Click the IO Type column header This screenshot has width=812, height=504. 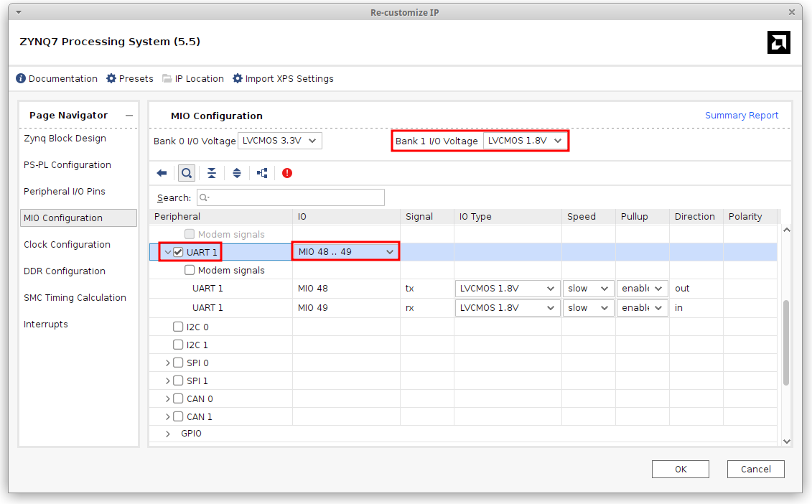point(508,217)
